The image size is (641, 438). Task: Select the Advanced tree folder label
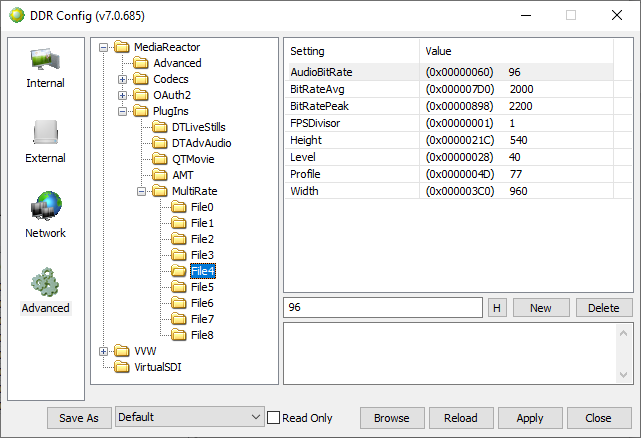click(177, 63)
